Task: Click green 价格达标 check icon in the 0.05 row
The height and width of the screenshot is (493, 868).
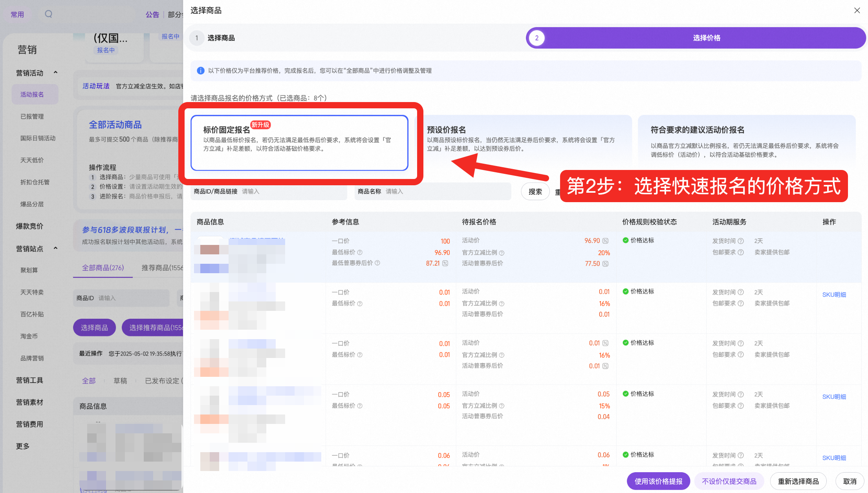Action: click(x=625, y=394)
